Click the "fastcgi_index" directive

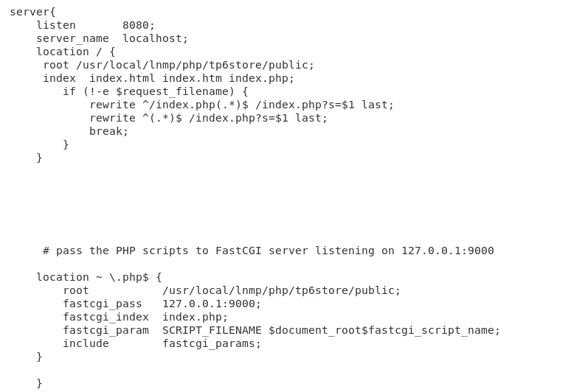106,317
